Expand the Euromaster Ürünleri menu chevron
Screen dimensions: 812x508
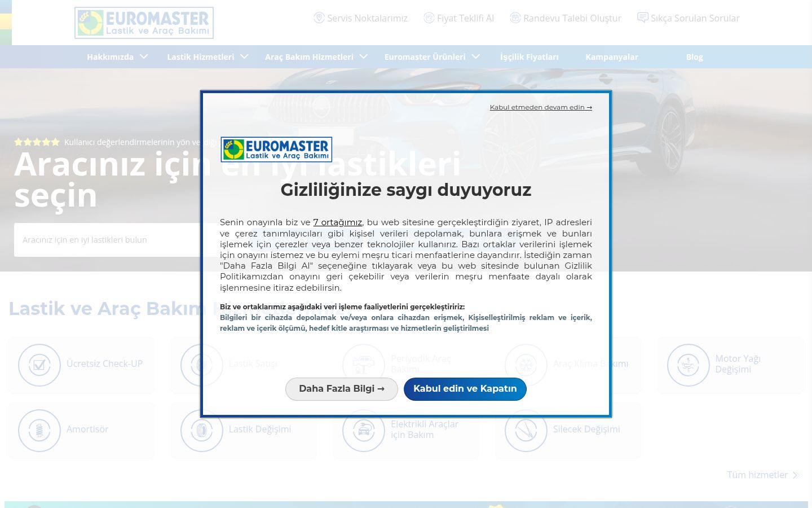476,56
